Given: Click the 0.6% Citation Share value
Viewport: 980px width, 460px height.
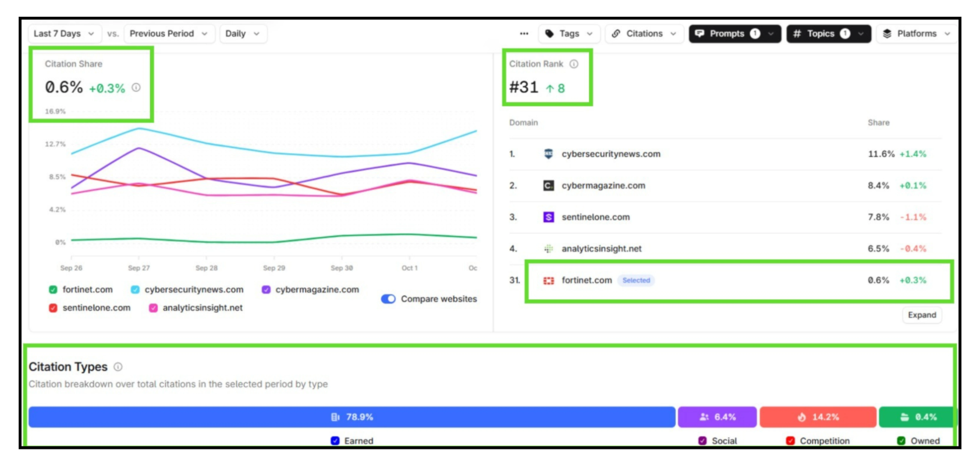Looking at the screenshot, I should tap(64, 87).
